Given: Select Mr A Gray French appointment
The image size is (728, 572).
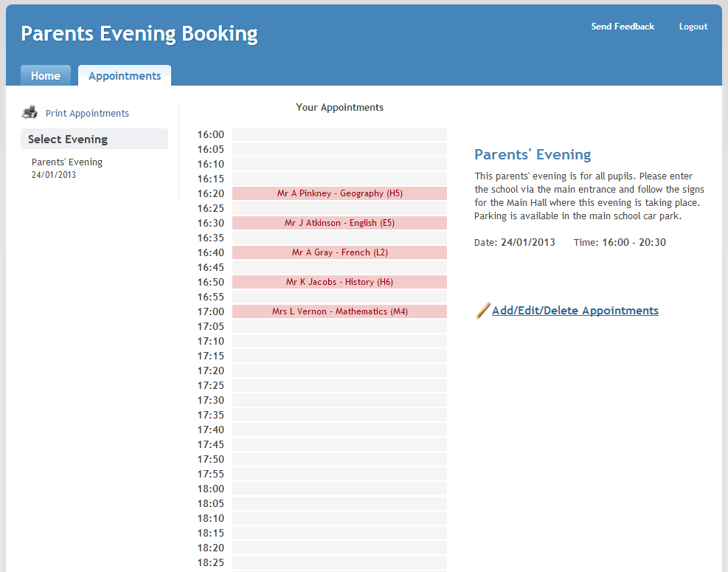Looking at the screenshot, I should (x=339, y=252).
